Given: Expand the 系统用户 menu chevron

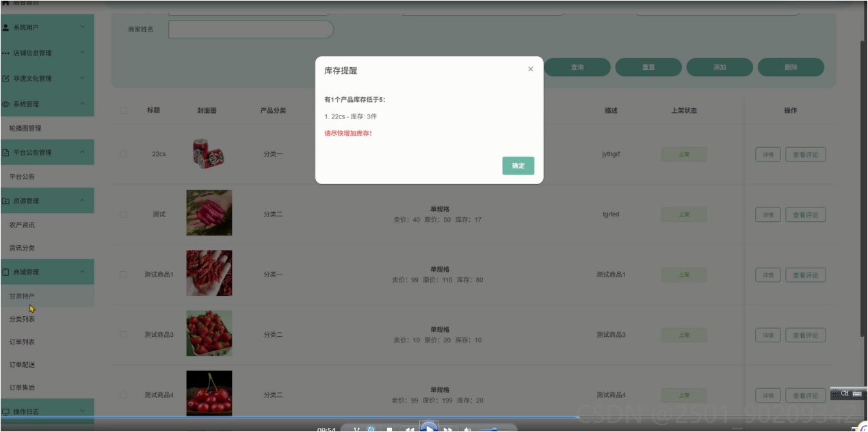Looking at the screenshot, I should [x=82, y=27].
